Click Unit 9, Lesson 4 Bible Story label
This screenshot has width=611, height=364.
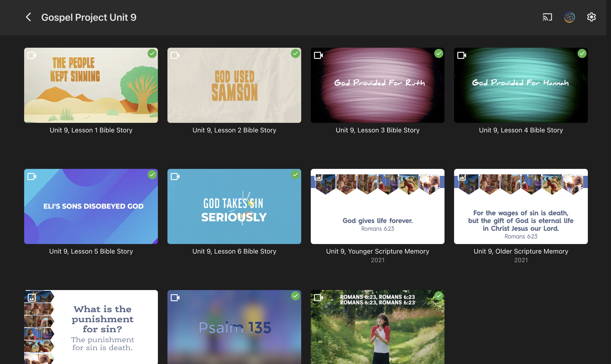coord(521,130)
